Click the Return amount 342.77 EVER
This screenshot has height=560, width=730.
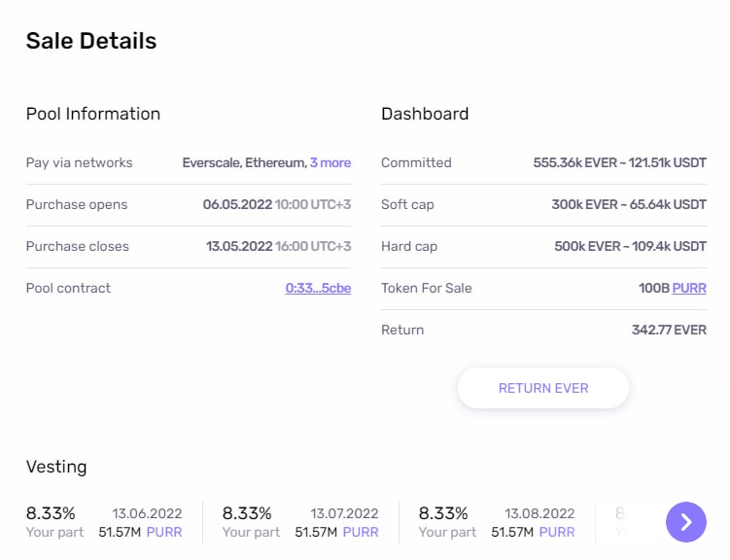[669, 331]
